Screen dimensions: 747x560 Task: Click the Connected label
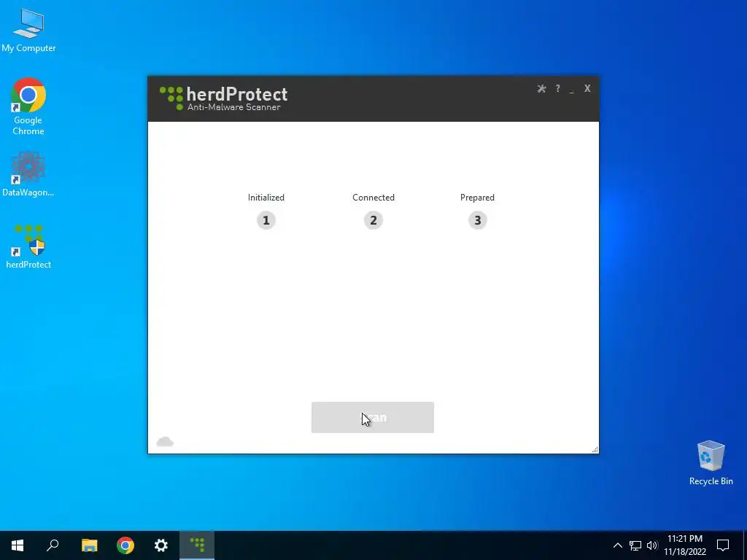pos(373,197)
